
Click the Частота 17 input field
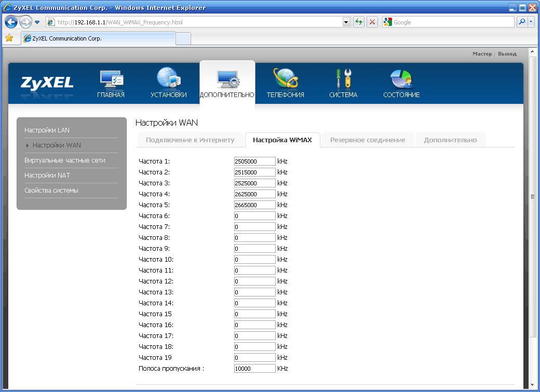coord(254,336)
